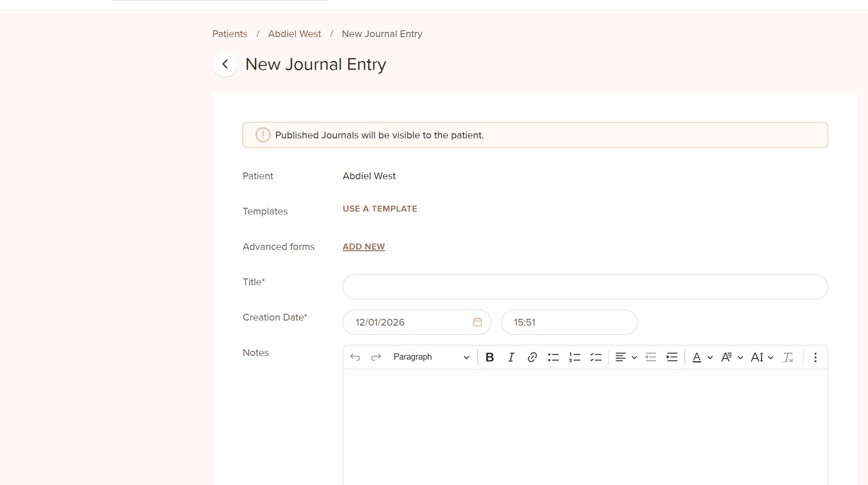The width and height of the screenshot is (868, 485).
Task: Remove text formatting
Action: [788, 357]
